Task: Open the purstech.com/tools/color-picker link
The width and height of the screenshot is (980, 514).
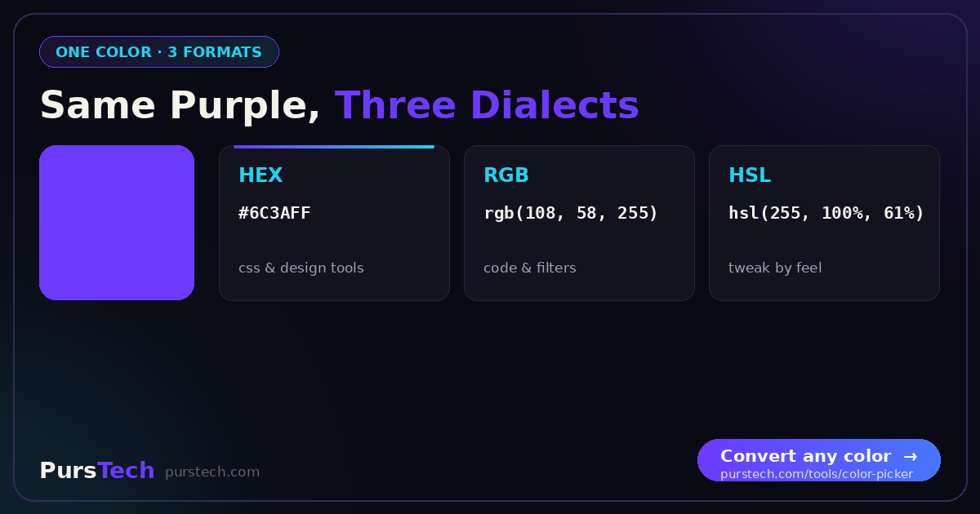Action: click(817, 473)
